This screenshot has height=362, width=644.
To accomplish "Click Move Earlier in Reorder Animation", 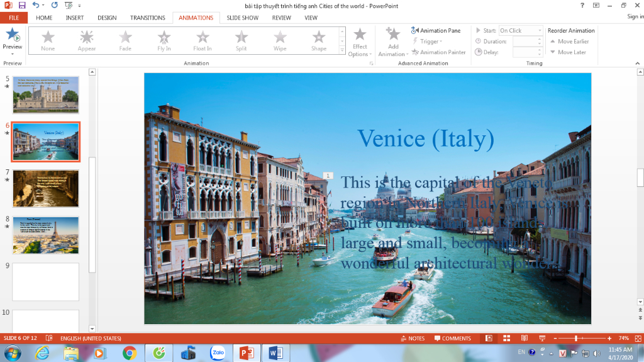I will (569, 41).
